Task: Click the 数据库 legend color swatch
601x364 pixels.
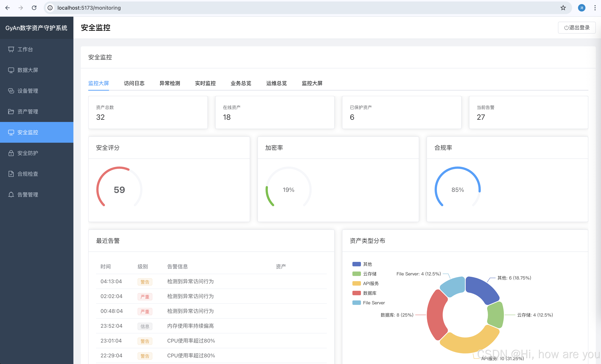Action: tap(356, 293)
